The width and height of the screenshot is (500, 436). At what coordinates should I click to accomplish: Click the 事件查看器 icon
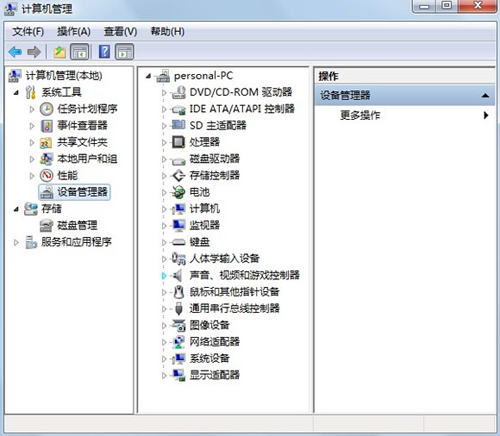pos(47,126)
